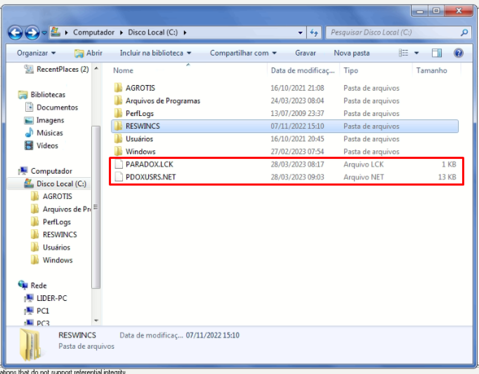Click the Tamanho column header
The height and width of the screenshot is (374, 479).
click(432, 70)
